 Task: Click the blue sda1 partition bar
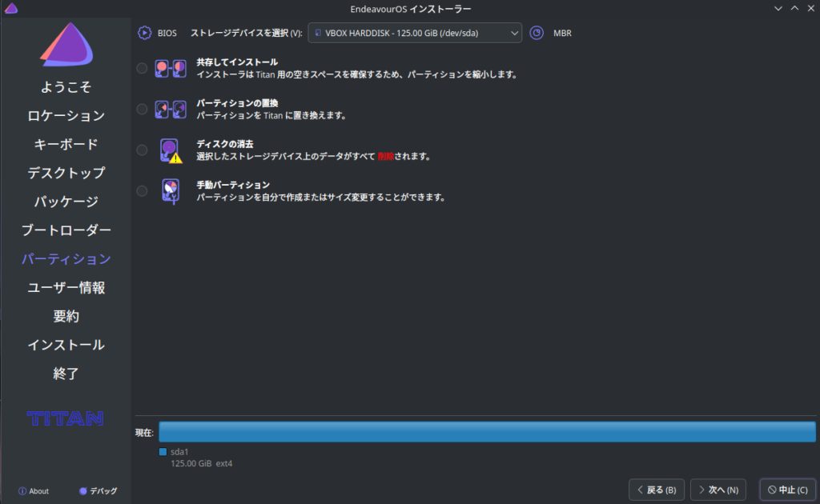click(x=487, y=432)
